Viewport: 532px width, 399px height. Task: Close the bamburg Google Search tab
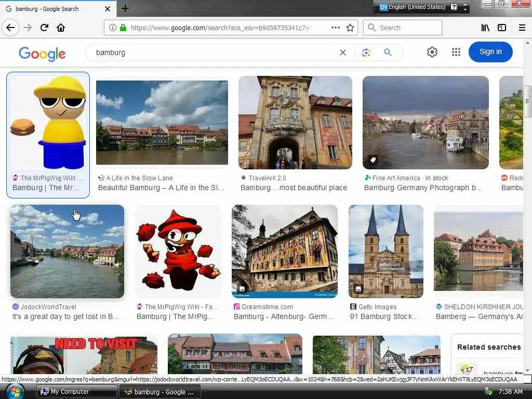[x=107, y=9]
